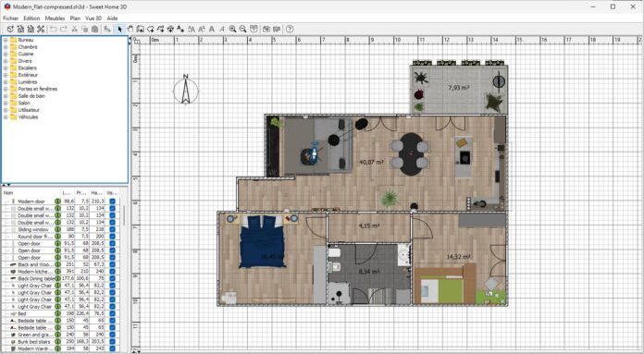Viewport: 644px width, 354px height.
Task: Click the New home toolbar icon
Action: click(10, 29)
